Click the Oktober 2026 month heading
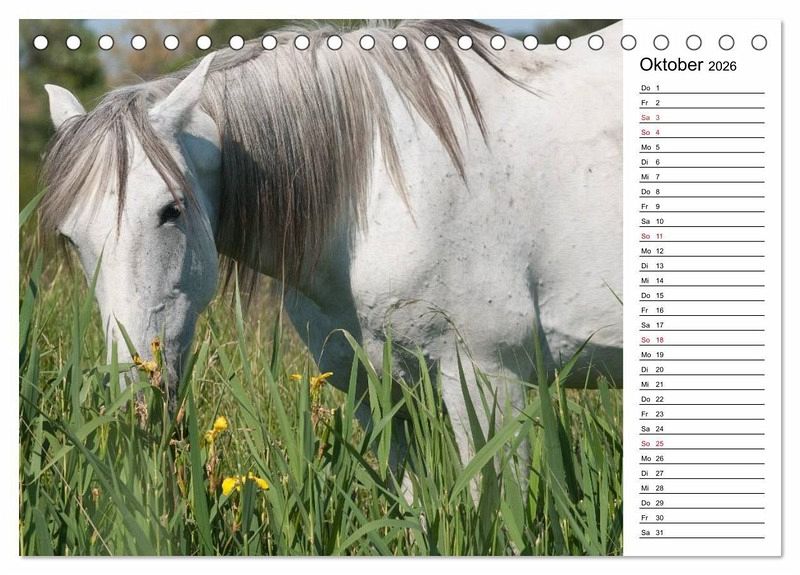Screen dimensions: 800x575 tap(688, 65)
